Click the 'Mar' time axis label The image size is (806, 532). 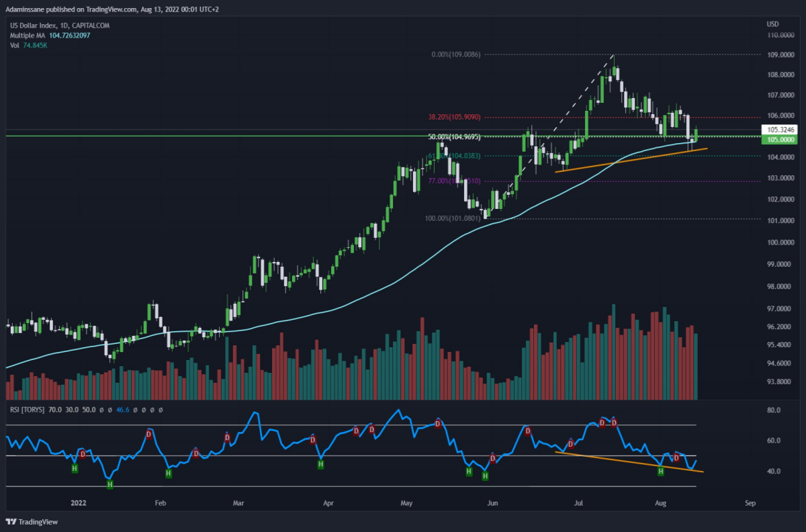pos(238,502)
